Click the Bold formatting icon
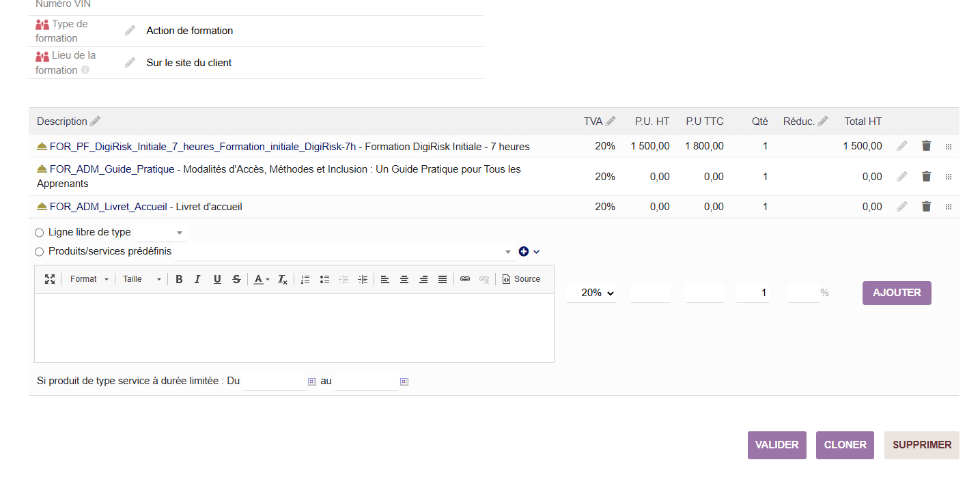The image size is (980, 477). pos(179,279)
